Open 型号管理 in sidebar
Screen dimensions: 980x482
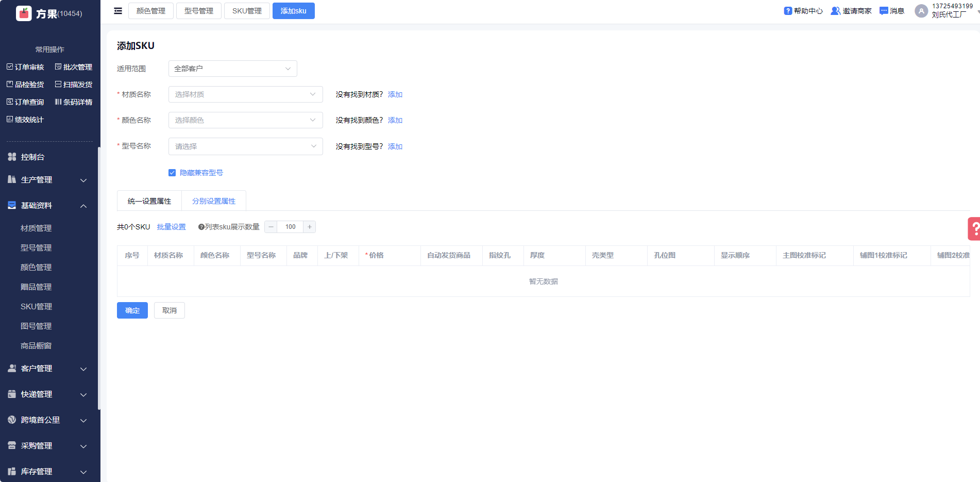36,247
